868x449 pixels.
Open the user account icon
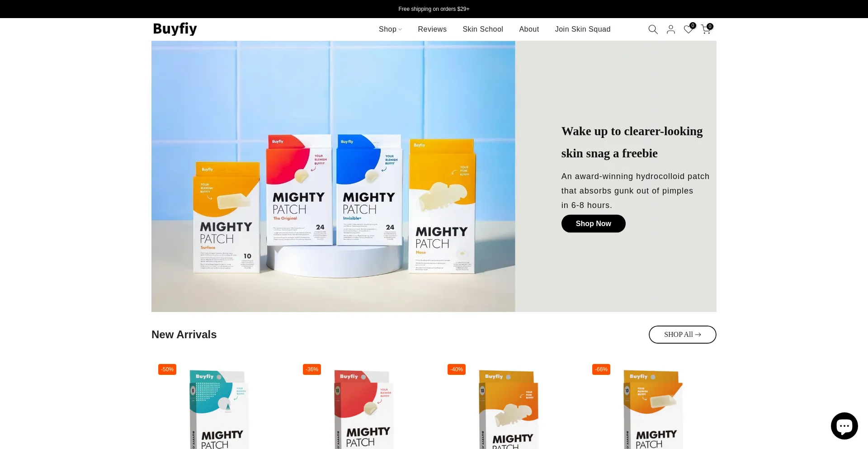[671, 29]
